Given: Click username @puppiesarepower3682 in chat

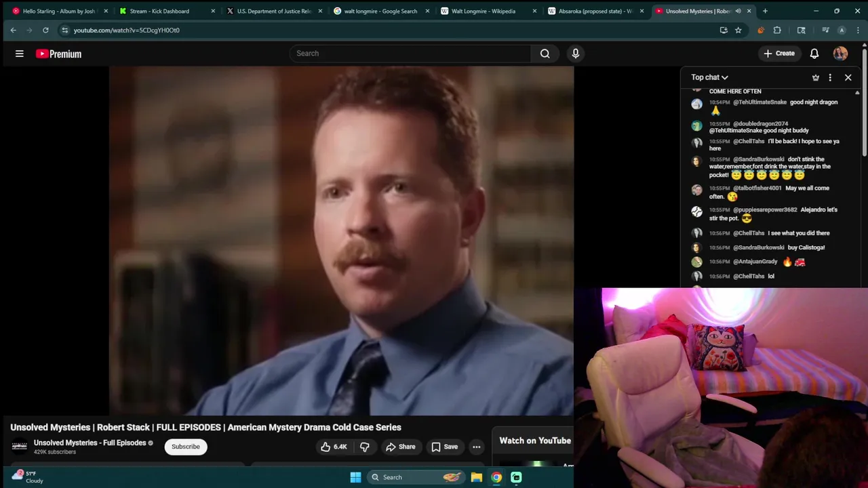Looking at the screenshot, I should point(765,210).
